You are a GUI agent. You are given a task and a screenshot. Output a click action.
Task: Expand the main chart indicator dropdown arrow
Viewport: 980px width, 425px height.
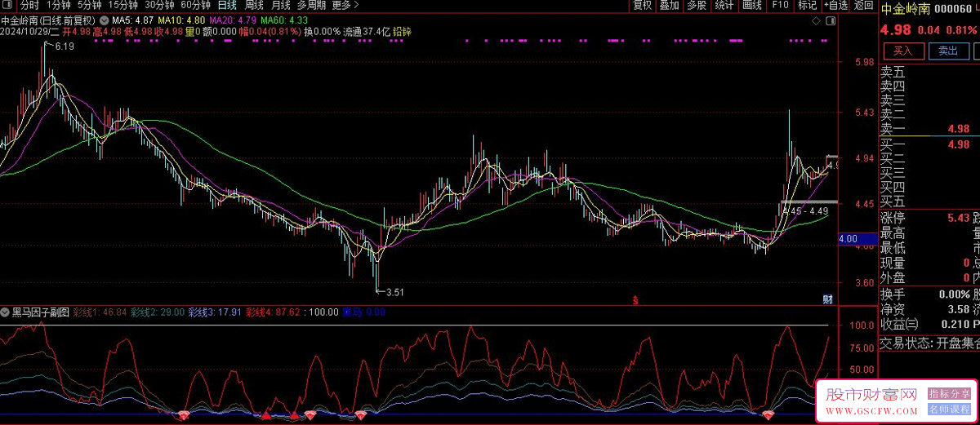point(104,20)
